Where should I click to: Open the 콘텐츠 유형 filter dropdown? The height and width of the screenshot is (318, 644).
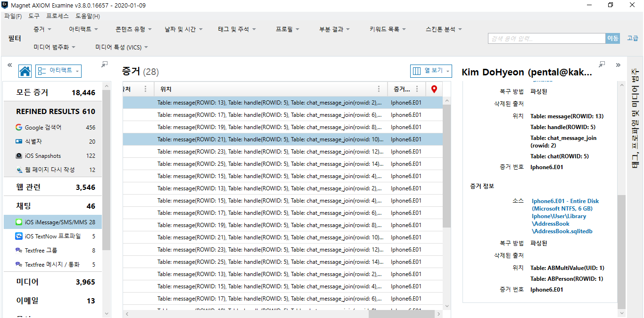pos(133,29)
